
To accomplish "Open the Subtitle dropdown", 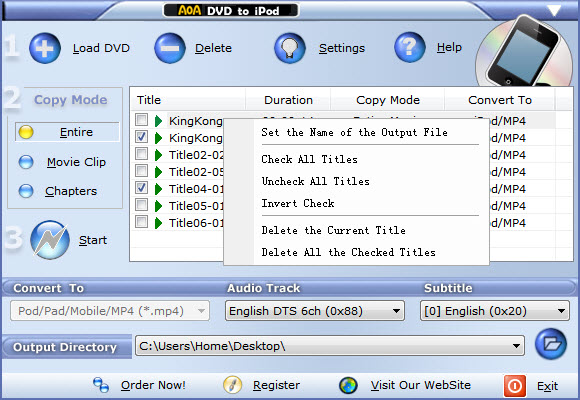I will (x=495, y=311).
